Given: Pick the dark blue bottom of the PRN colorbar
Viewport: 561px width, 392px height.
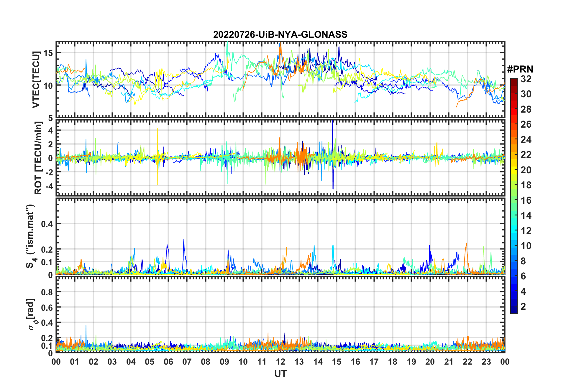Looking at the screenshot, I should click(x=514, y=310).
